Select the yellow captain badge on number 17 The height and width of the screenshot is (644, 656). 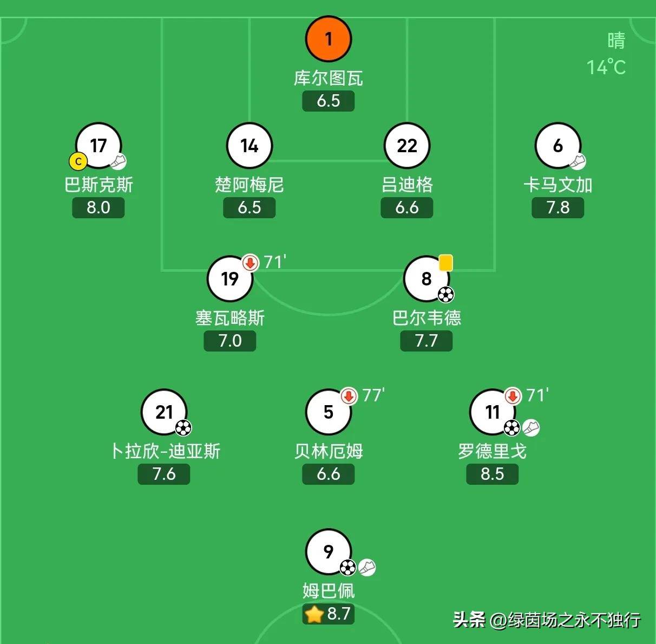78,161
